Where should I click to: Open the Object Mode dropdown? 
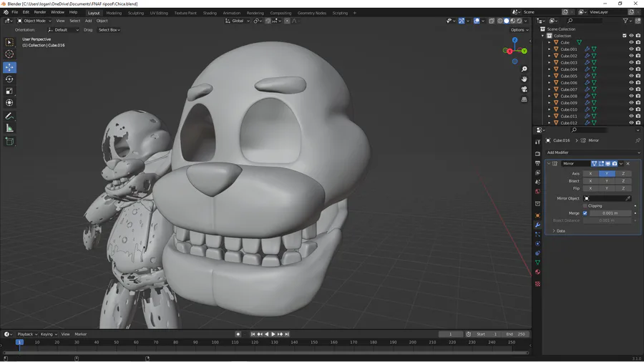(34, 21)
